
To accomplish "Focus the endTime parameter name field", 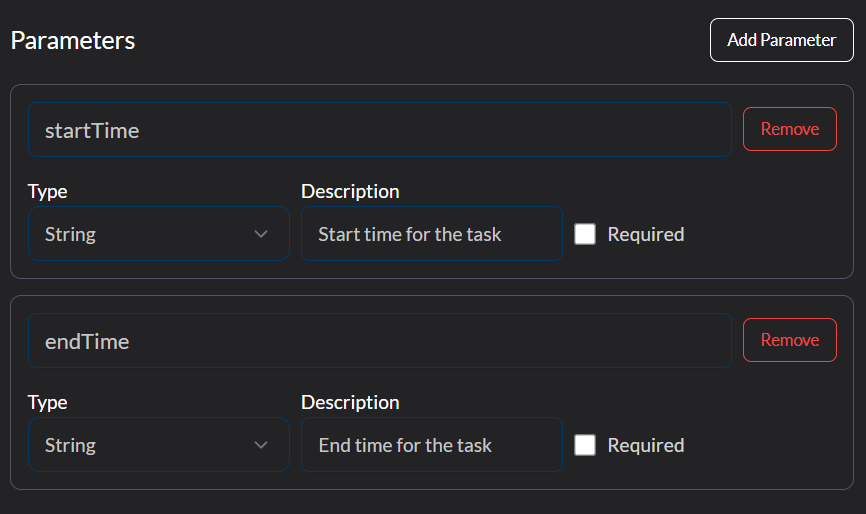I will coord(379,341).
